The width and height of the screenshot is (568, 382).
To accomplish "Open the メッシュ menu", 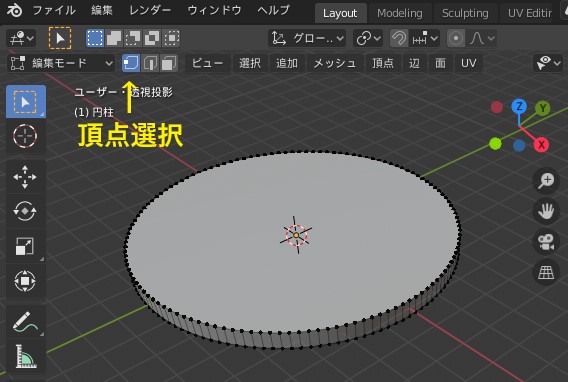I will point(334,63).
